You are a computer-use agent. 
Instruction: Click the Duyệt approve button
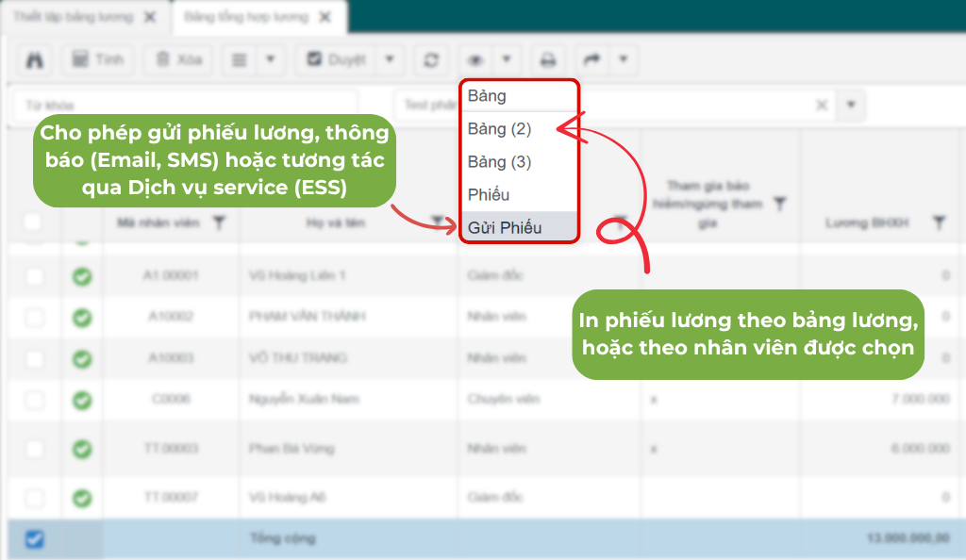pyautogui.click(x=337, y=59)
